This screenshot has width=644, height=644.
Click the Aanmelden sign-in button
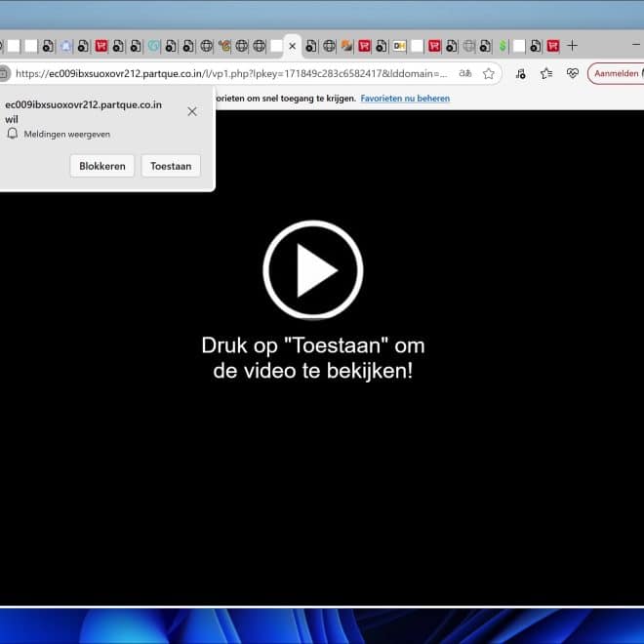tap(616, 74)
